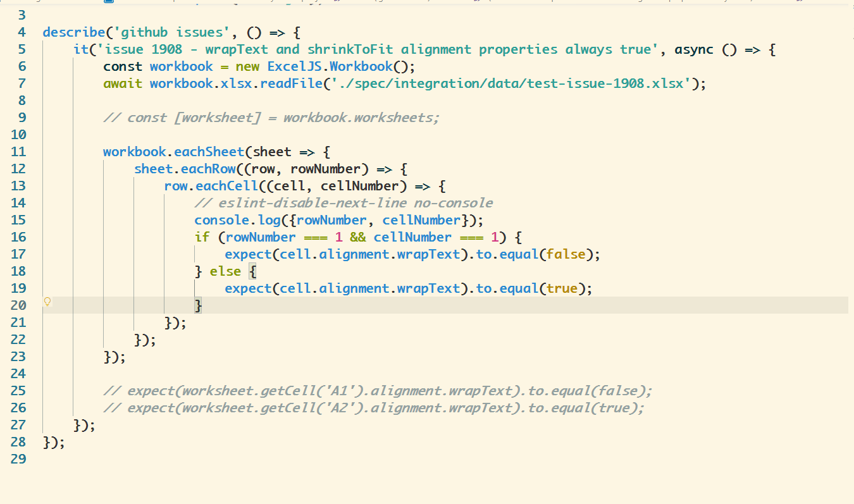
Task: Click the 'async' keyword on line 5
Action: click(694, 49)
